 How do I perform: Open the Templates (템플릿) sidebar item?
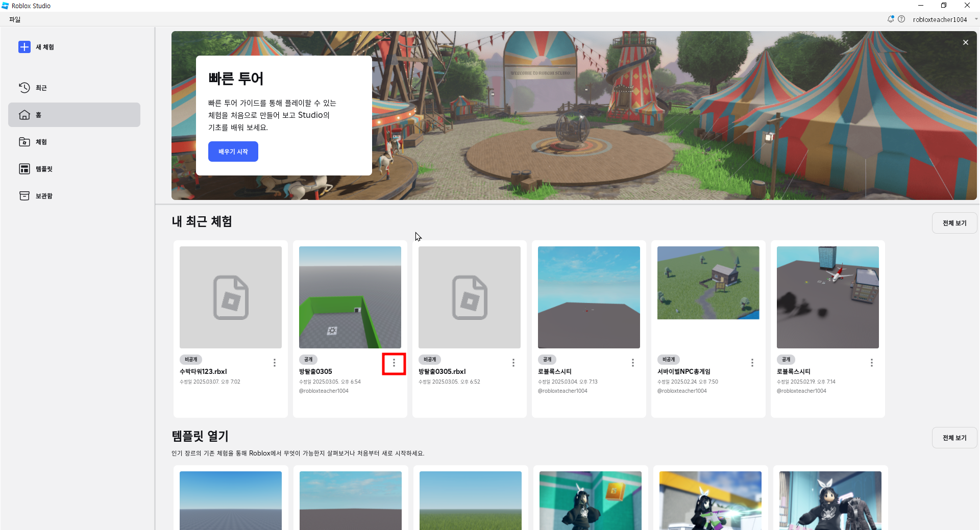(74, 169)
